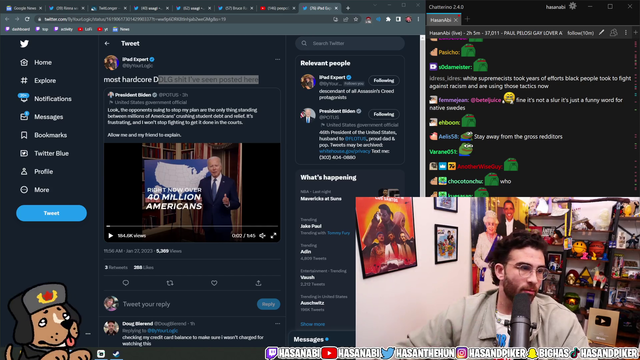This screenshot has height=360, width=640.
Task: Bookmark this page with the star icon
Action: point(356,19)
